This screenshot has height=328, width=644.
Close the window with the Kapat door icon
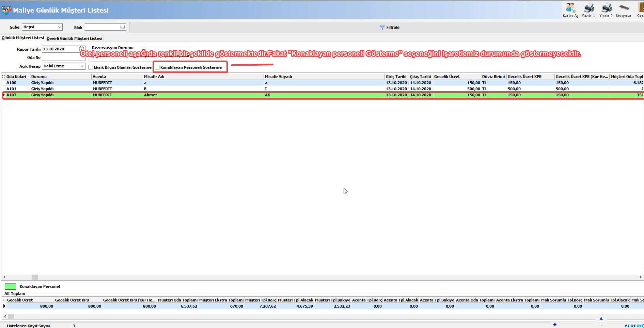[640, 10]
